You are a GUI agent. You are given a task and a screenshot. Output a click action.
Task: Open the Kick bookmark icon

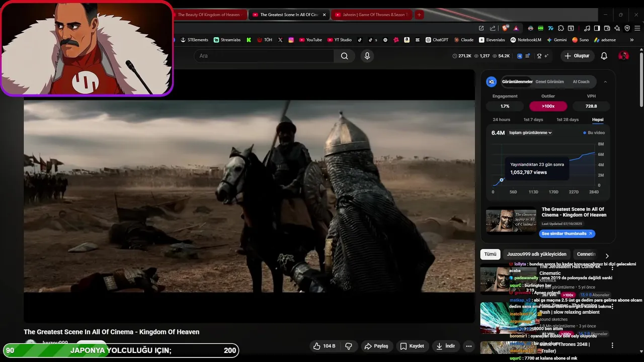coord(249,40)
